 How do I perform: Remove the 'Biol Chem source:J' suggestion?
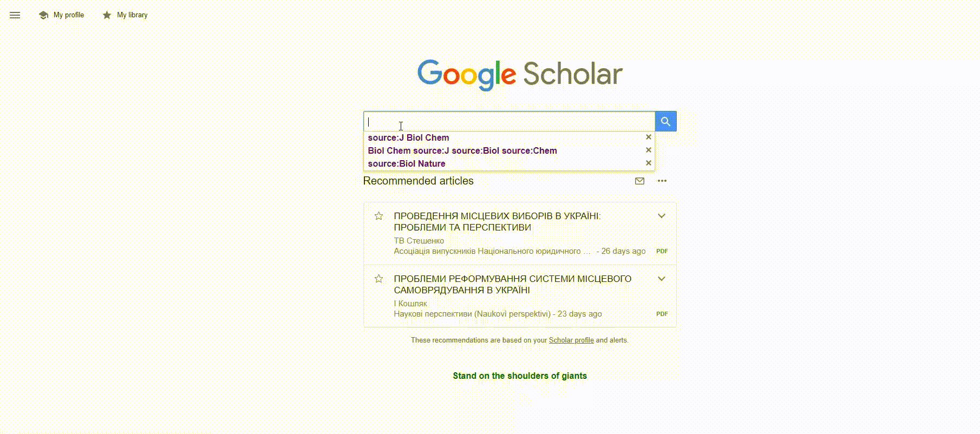coord(648,150)
